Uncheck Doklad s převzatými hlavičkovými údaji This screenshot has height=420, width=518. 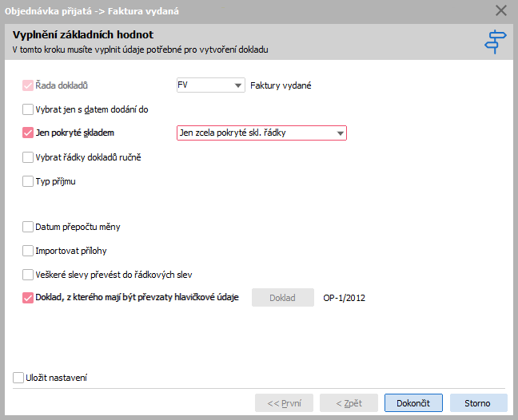click(x=29, y=298)
